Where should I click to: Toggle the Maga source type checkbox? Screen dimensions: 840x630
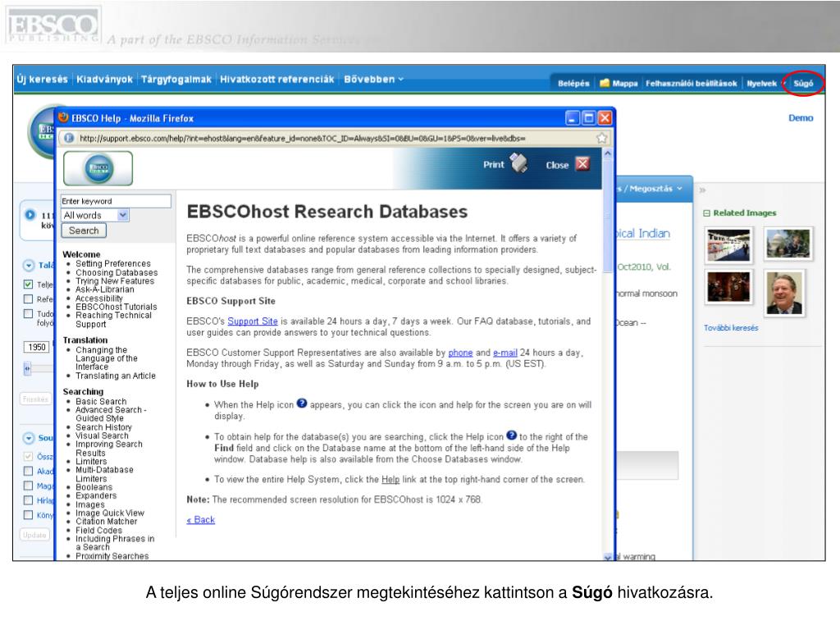pyautogui.click(x=29, y=486)
